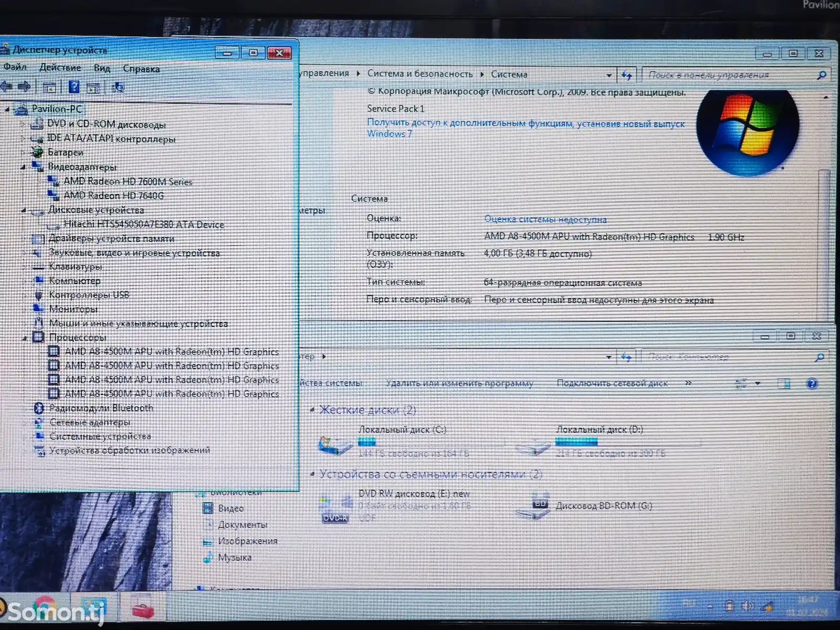Collapse the Процессоры node
Screen dimensions: 840x630
(24, 338)
